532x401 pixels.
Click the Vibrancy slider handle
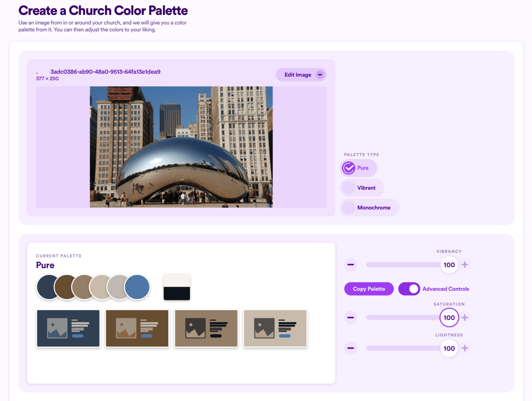(449, 265)
